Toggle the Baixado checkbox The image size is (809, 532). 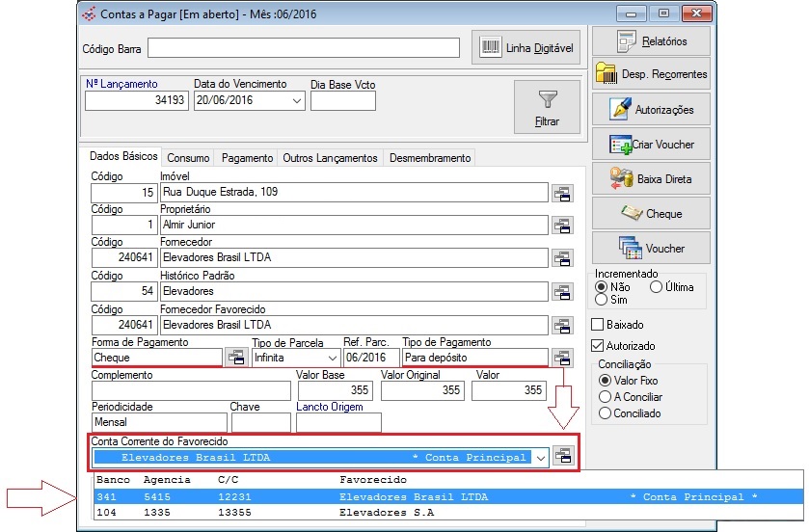(597, 325)
